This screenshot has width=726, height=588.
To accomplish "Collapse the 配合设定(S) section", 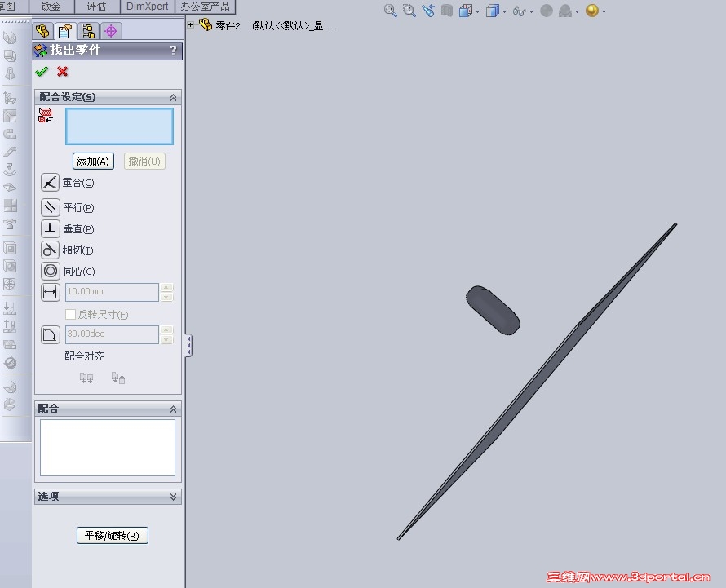I will tap(173, 97).
